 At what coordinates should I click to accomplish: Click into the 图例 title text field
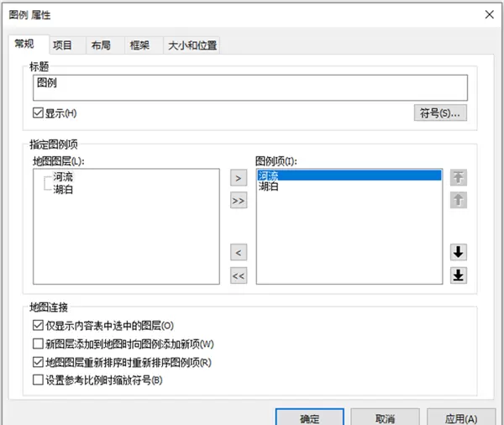[250, 87]
